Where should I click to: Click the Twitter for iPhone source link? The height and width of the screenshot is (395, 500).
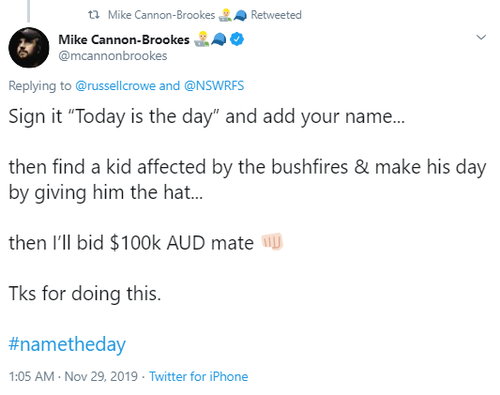tap(199, 377)
